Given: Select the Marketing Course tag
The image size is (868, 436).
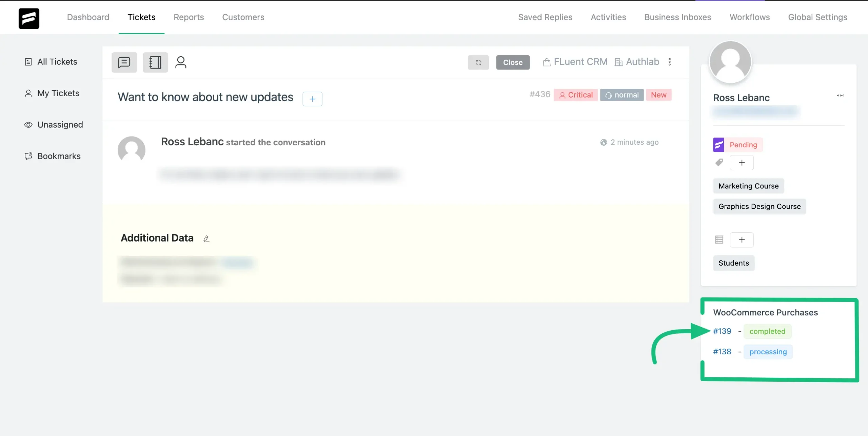Looking at the screenshot, I should point(748,186).
